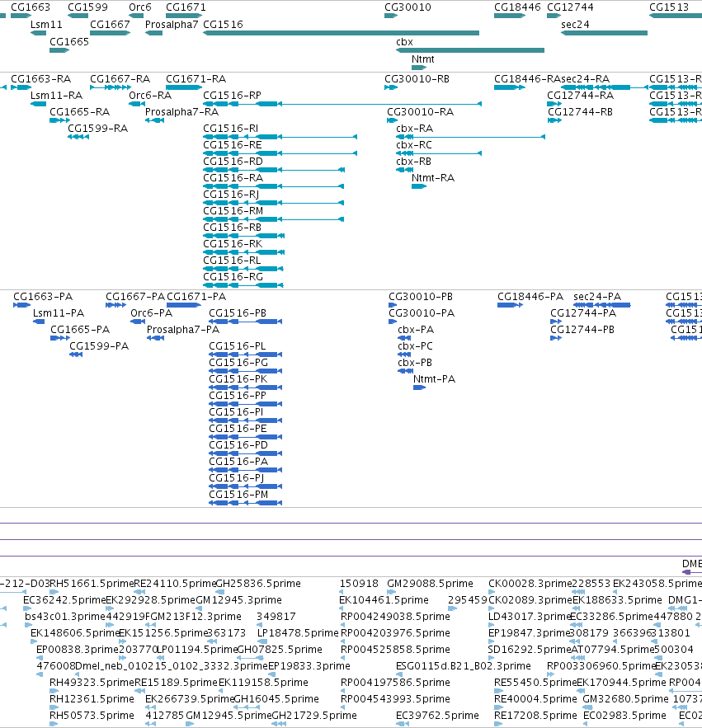Image resolution: width=702 pixels, height=728 pixels.
Task: Click protein CG1671-PA label
Action: [x=196, y=297]
